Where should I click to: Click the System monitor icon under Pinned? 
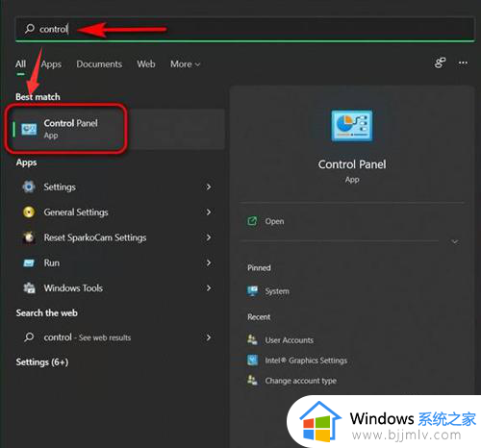[252, 291]
